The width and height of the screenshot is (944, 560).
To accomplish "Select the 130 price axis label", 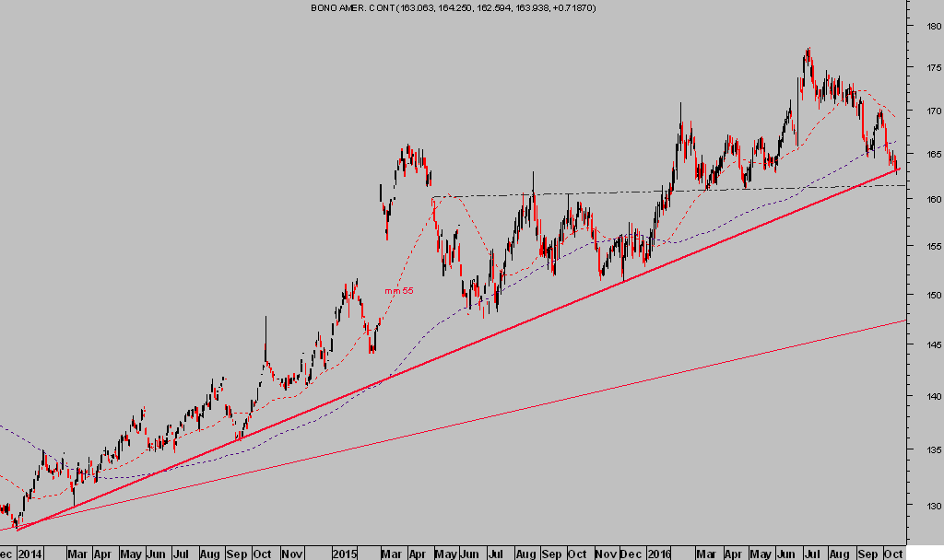I will point(926,506).
